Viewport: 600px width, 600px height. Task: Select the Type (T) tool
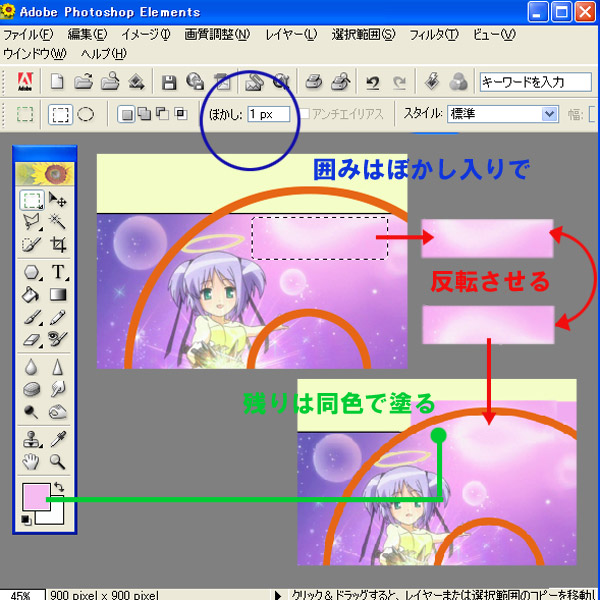[x=58, y=272]
